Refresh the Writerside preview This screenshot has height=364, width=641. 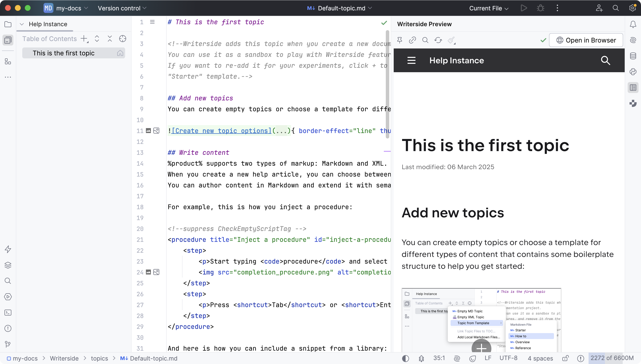[438, 40]
